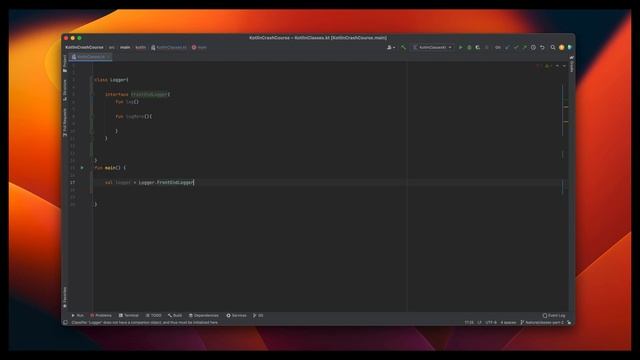Open the TODO tool window
640x360 pixels.
click(153, 316)
